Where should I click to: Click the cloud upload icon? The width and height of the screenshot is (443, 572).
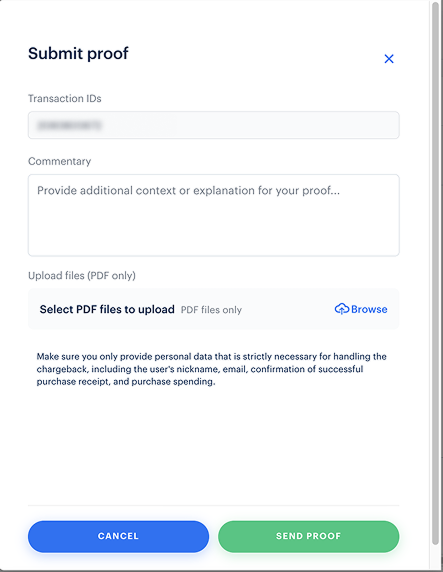(342, 309)
